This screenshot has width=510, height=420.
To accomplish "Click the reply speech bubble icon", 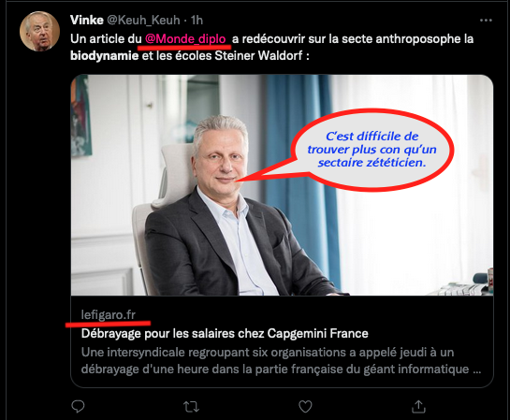I will (x=78, y=406).
